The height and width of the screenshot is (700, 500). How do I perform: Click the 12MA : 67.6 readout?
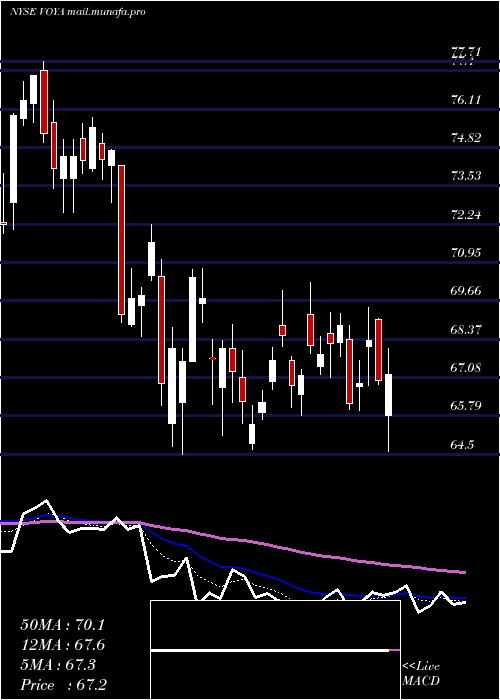point(62,645)
